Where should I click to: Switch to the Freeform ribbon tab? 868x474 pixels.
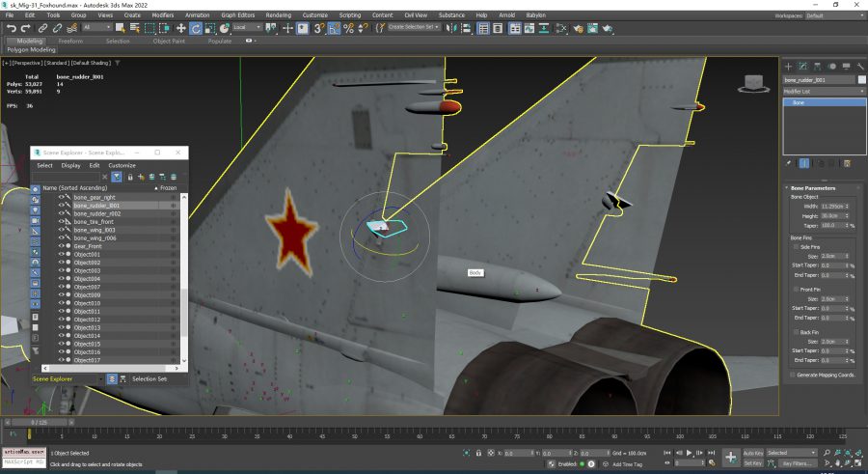(x=70, y=41)
